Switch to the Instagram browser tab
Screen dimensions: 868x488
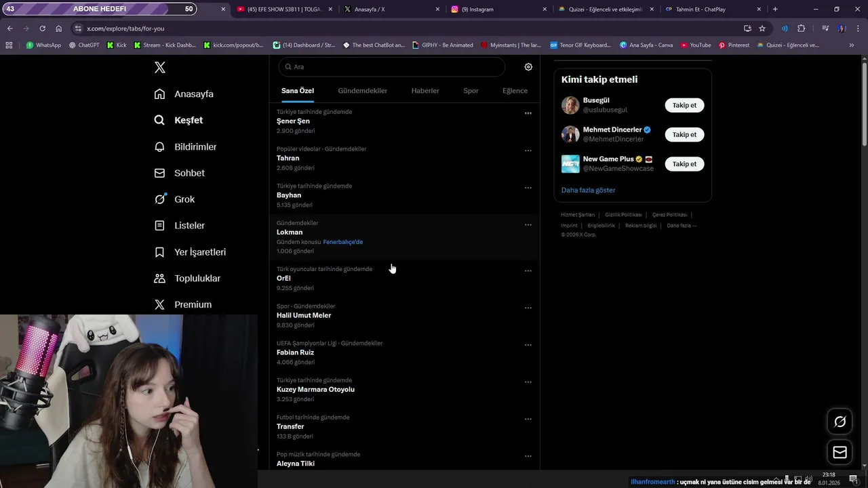pyautogui.click(x=499, y=9)
